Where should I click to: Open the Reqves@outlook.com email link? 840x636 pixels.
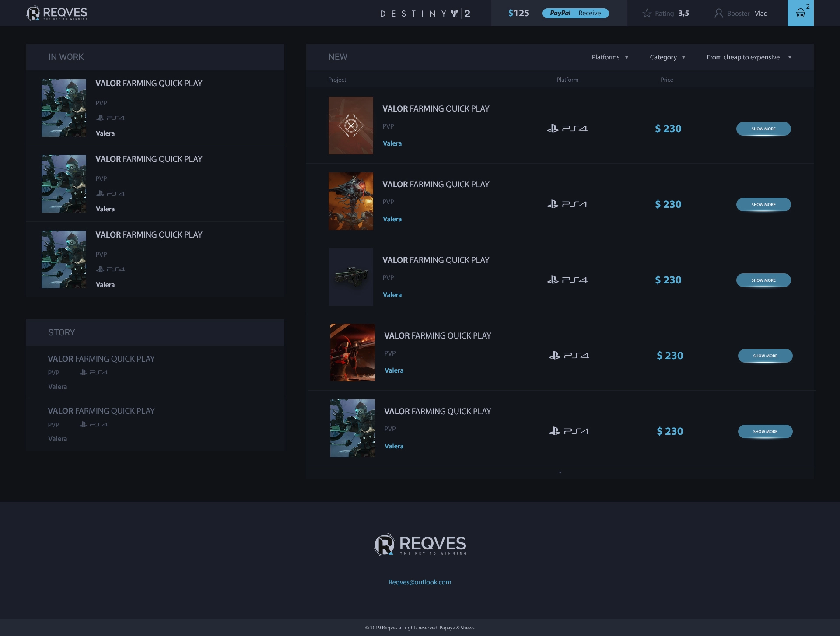tap(420, 582)
